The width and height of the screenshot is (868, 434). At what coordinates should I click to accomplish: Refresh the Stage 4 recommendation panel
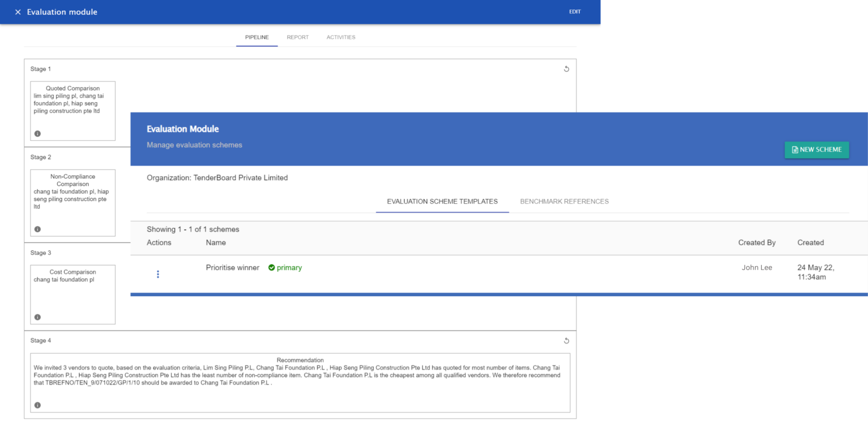[x=566, y=341]
